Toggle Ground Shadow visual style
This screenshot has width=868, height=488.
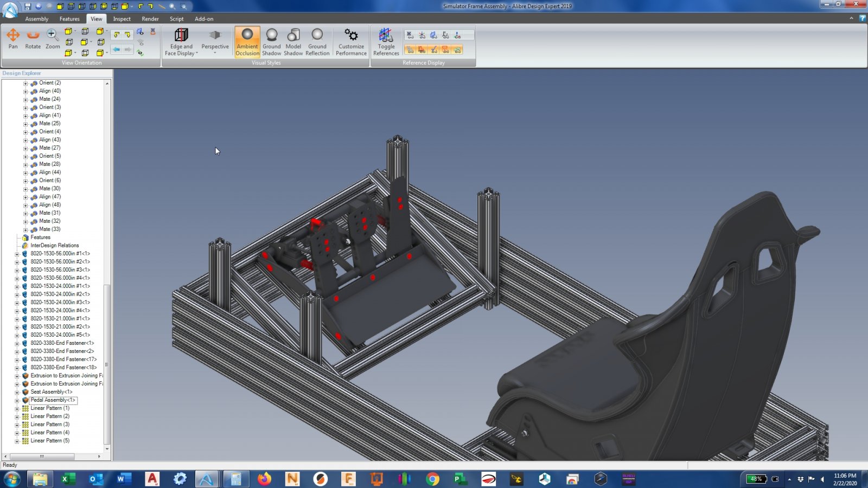click(272, 42)
